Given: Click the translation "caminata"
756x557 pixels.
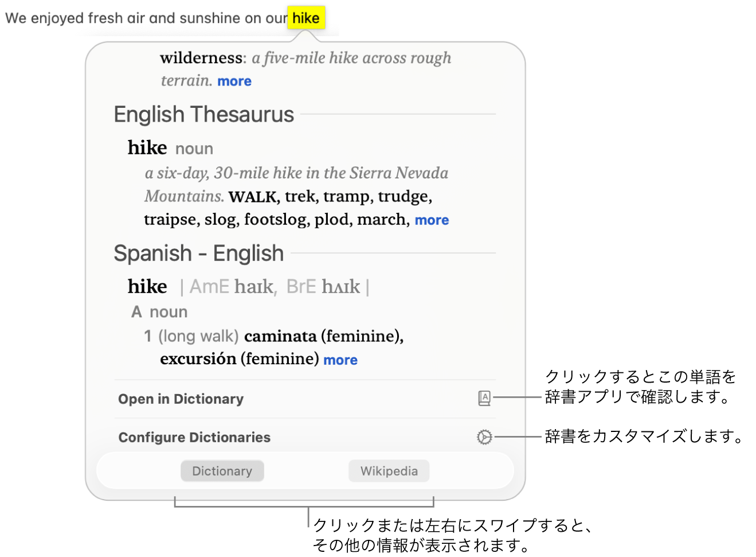Looking at the screenshot, I should [280, 336].
